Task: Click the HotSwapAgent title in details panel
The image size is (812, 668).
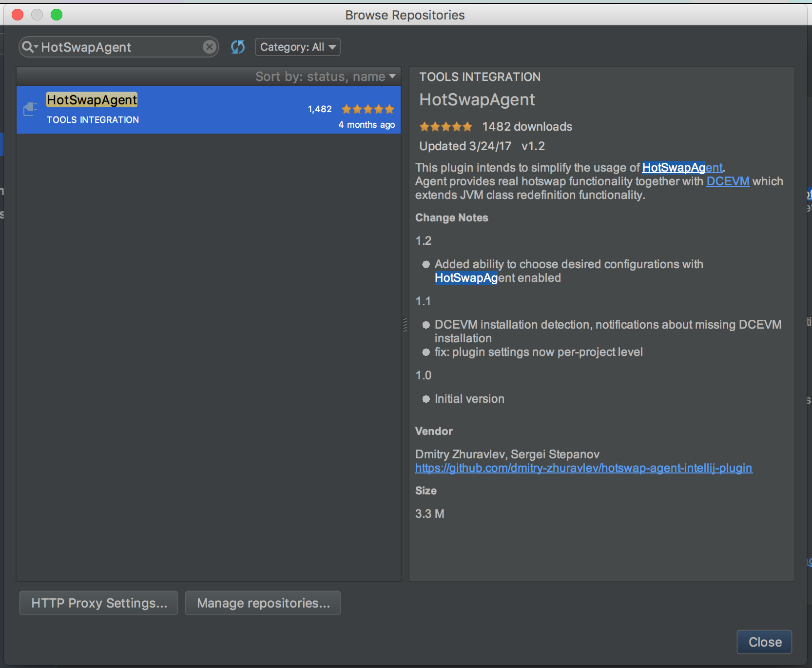Action: [477, 99]
